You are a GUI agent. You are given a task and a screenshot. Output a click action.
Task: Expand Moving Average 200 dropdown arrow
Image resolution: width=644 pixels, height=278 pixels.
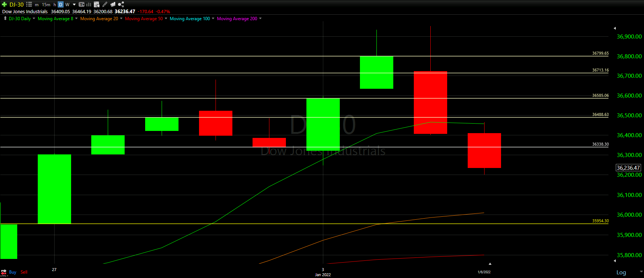pyautogui.click(x=260, y=18)
